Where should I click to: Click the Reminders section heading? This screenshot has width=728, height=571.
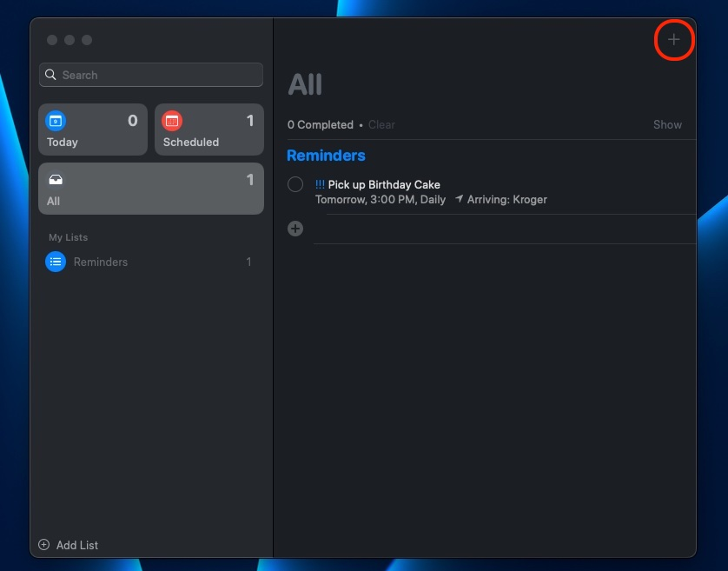tap(326, 156)
